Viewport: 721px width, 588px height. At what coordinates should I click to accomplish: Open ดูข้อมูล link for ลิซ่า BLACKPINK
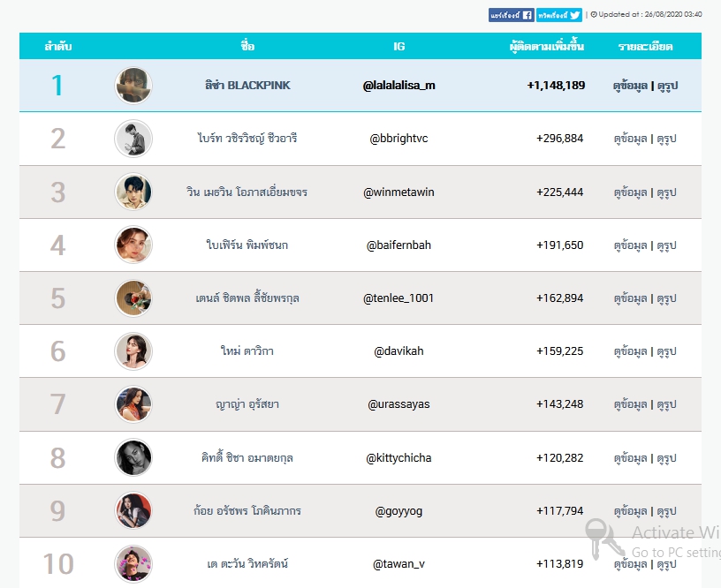click(630, 86)
